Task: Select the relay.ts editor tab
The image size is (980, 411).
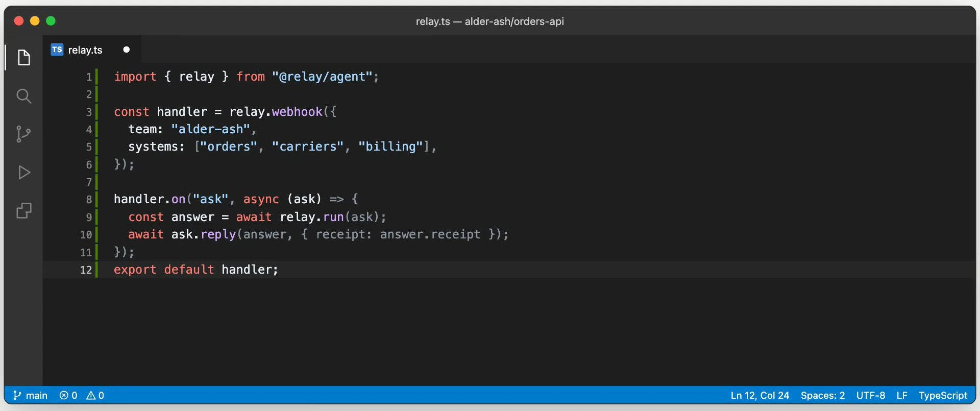Action: click(91, 50)
